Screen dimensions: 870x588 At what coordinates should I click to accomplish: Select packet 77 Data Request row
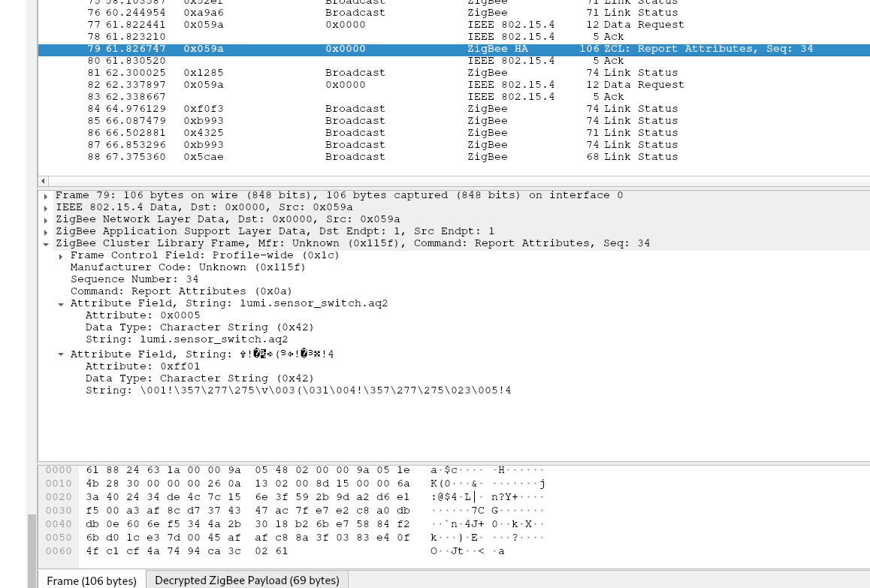click(x=454, y=25)
